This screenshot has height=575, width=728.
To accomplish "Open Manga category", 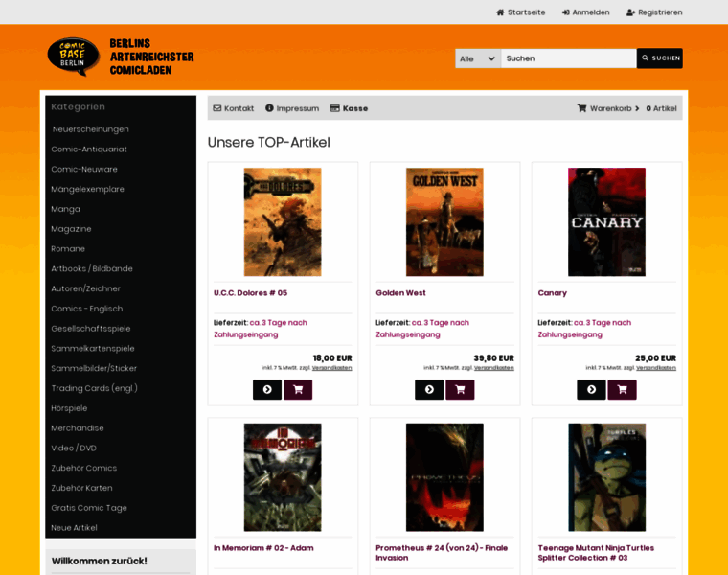I will [x=65, y=209].
